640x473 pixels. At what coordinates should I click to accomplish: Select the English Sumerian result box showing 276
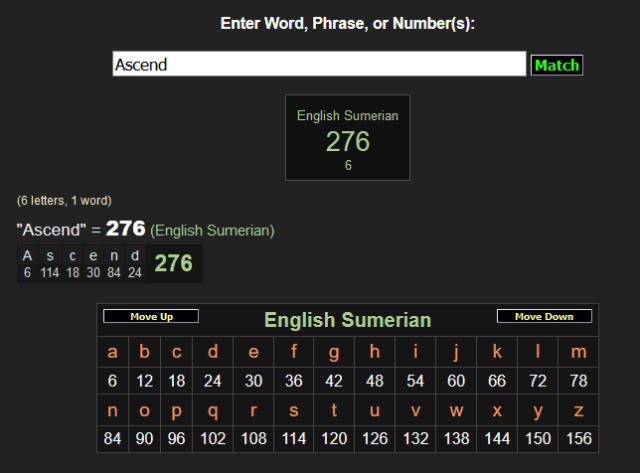tap(347, 138)
